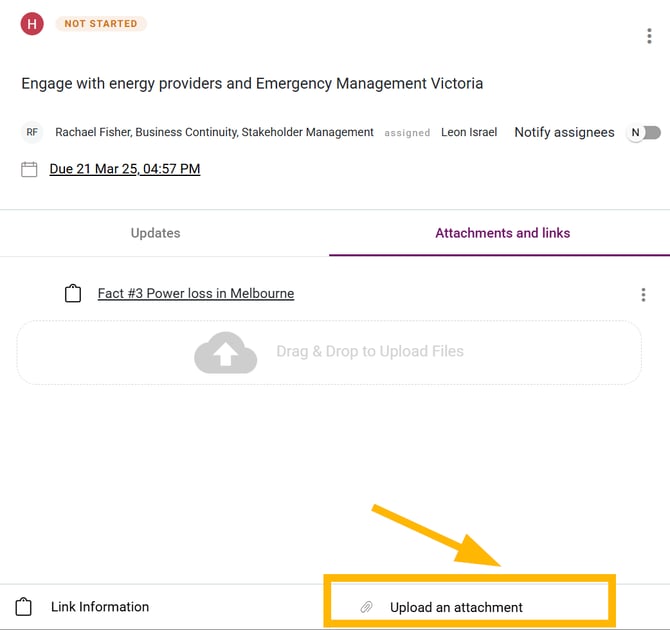Toggle the Notify assignees switch
This screenshot has height=630, width=670.
644,132
